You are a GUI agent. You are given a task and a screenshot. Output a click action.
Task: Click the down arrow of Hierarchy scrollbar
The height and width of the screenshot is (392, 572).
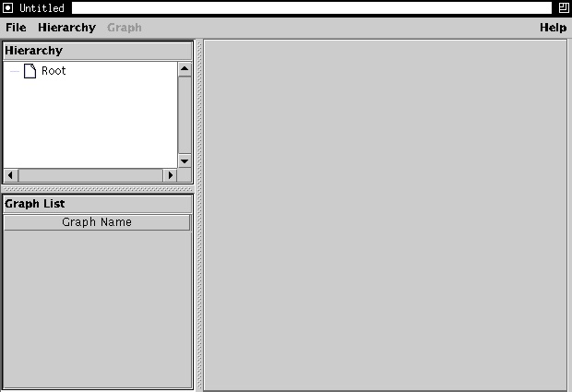[185, 160]
